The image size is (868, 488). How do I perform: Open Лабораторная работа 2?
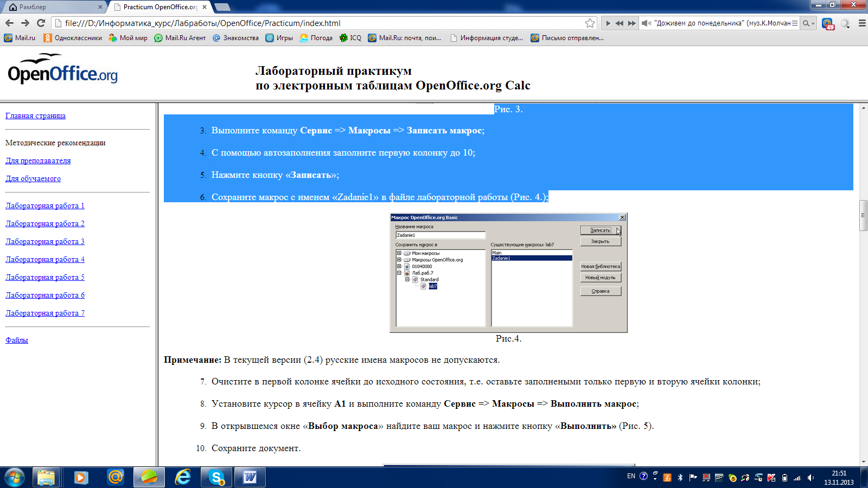point(45,223)
